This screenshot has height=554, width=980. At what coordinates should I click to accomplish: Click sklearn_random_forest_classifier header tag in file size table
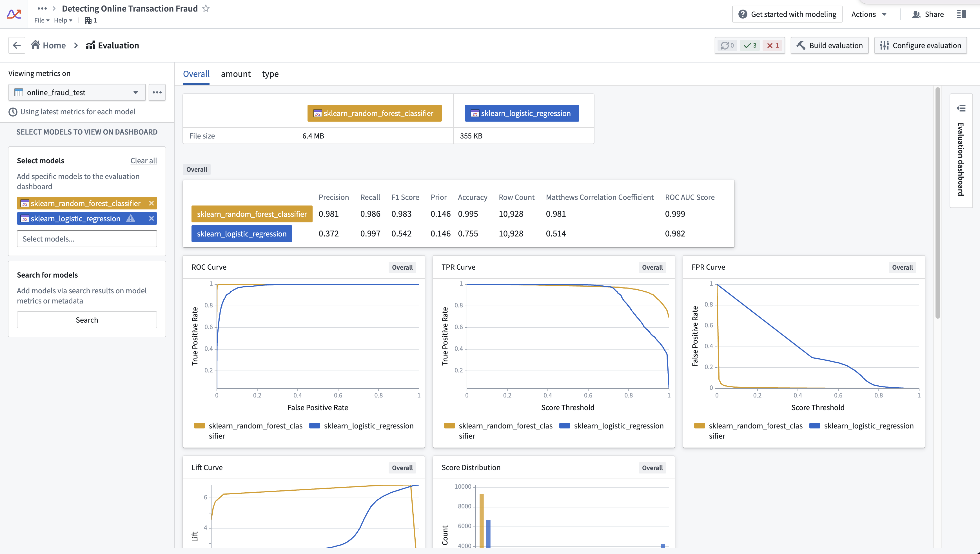point(375,113)
